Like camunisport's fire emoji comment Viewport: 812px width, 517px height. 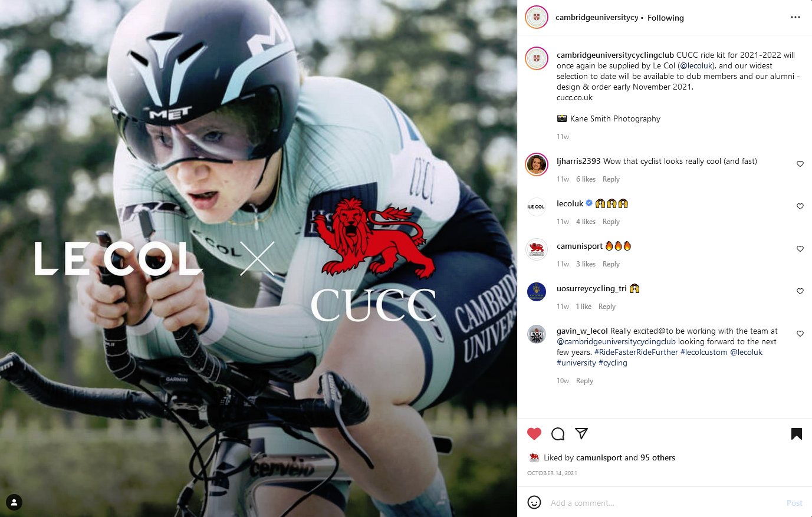click(x=800, y=249)
